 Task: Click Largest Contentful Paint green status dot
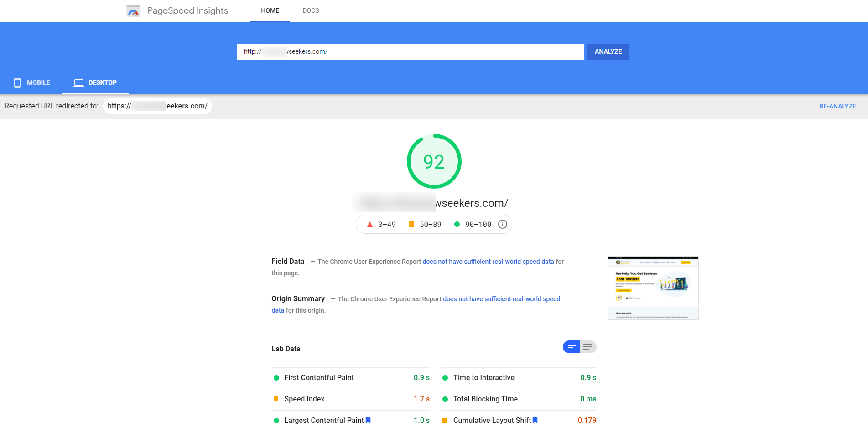(276, 421)
